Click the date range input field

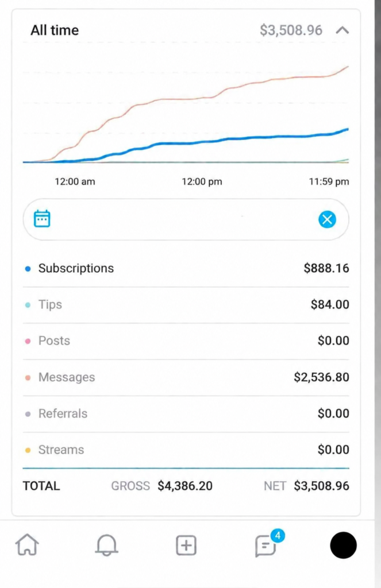[186, 219]
